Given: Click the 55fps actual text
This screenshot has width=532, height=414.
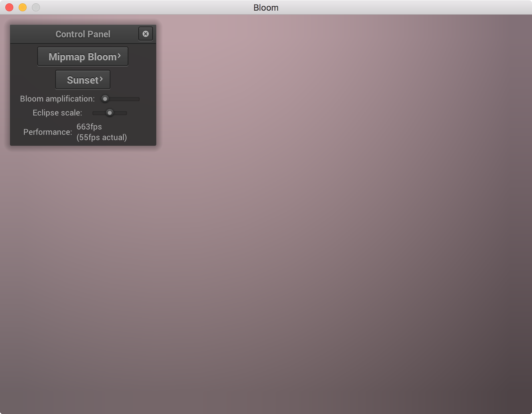Looking at the screenshot, I should [101, 137].
